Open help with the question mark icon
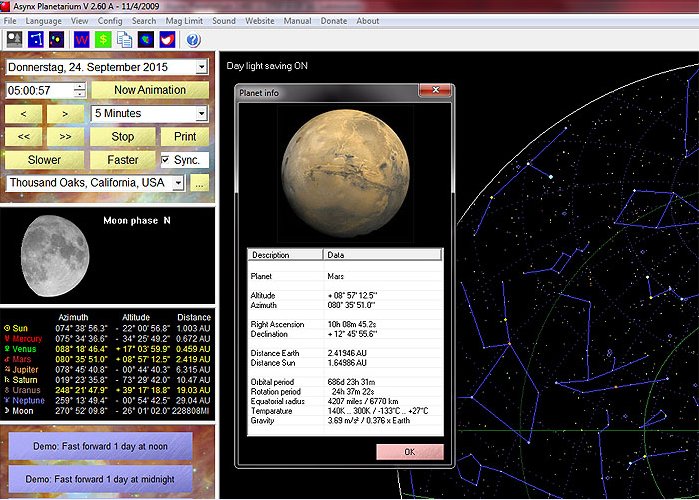This screenshot has height=500, width=699. [x=193, y=40]
